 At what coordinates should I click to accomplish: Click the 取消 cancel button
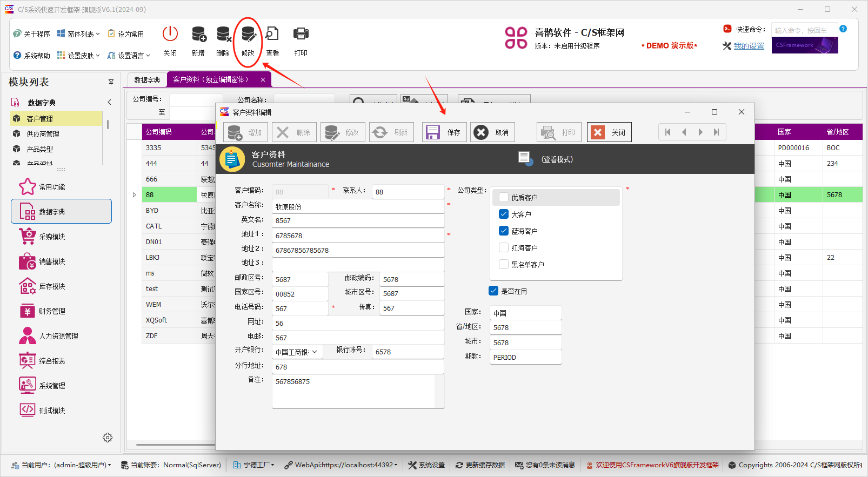[492, 132]
